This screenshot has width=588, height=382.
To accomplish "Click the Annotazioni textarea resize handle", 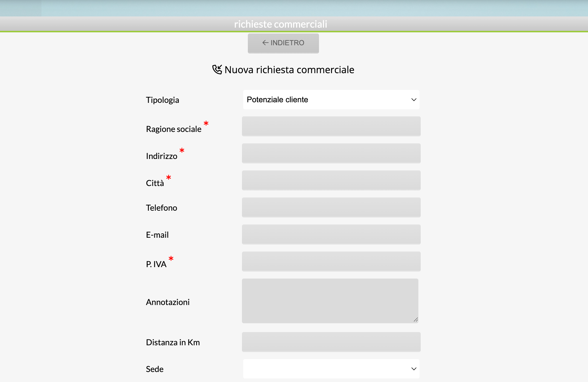I will point(416,320).
